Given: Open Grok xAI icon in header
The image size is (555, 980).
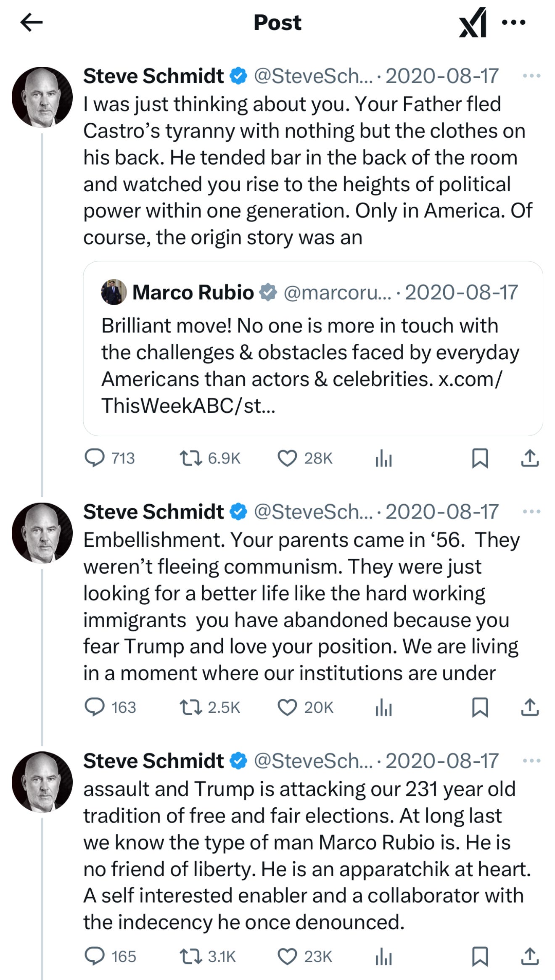Looking at the screenshot, I should [473, 22].
